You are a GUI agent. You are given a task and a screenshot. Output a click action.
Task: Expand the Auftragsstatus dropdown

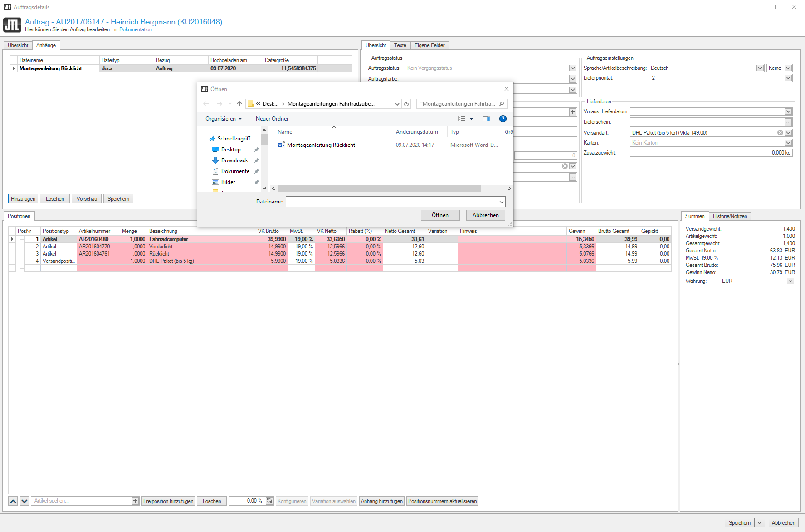click(573, 68)
